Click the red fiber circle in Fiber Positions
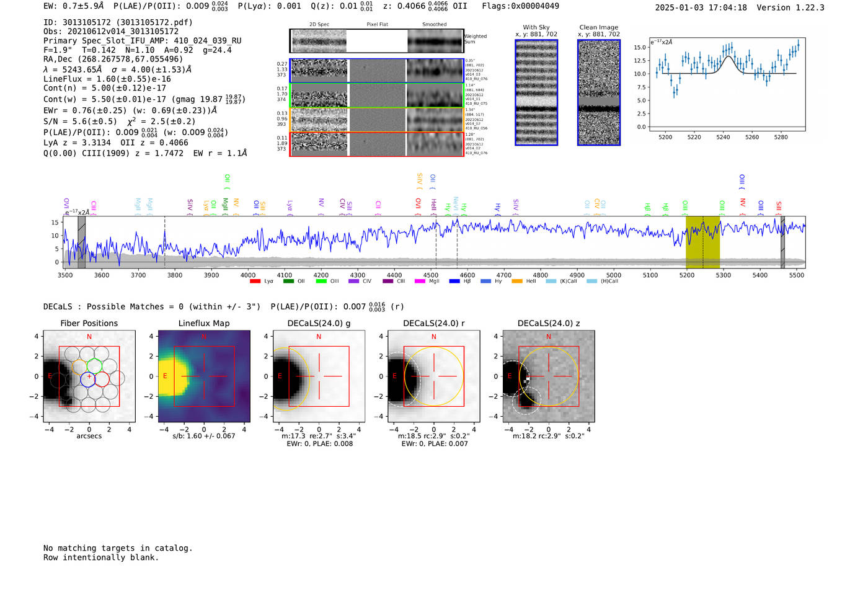Screen dimensions: 868x591 pyautogui.click(x=102, y=379)
